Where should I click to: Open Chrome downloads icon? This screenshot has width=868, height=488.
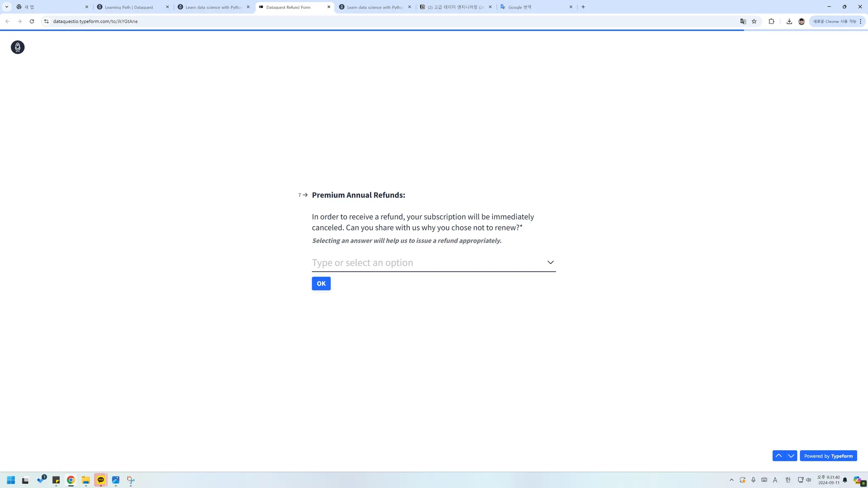pos(789,21)
